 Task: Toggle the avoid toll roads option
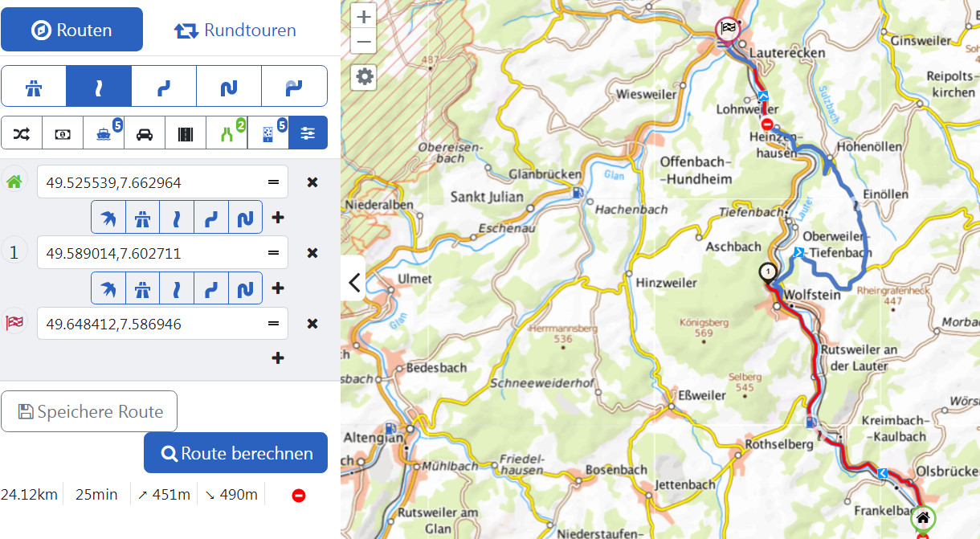[63, 133]
